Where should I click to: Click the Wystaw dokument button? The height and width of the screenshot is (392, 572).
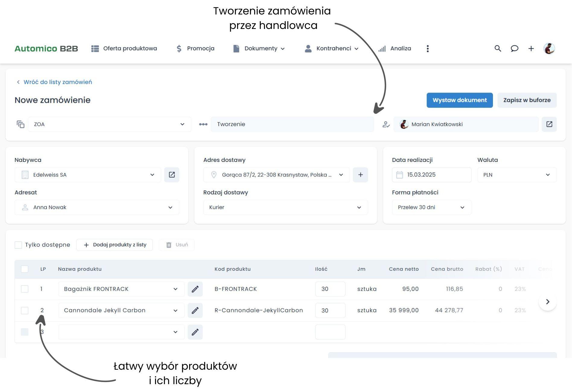pyautogui.click(x=459, y=100)
